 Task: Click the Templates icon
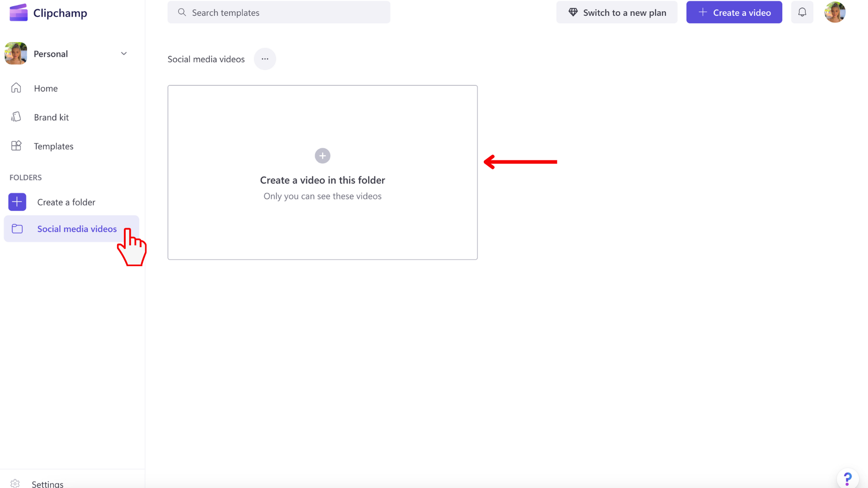tap(16, 146)
